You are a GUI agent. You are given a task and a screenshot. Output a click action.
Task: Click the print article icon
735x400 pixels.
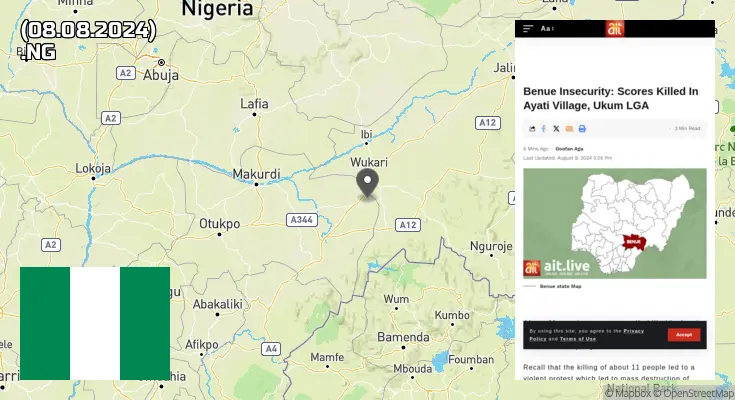coord(582,128)
